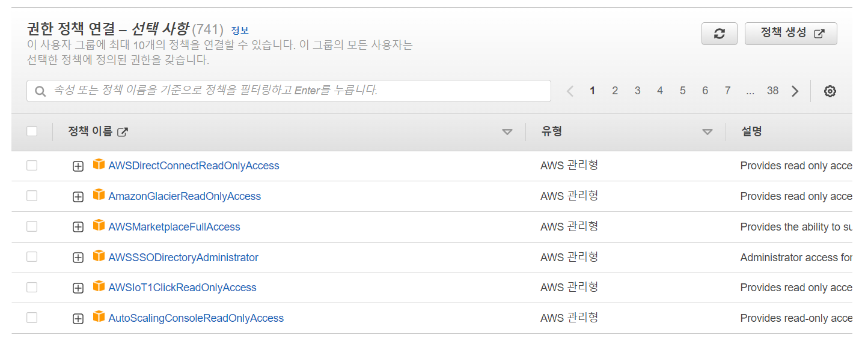Go to next page with right chevron
868x338 pixels.
(x=795, y=91)
